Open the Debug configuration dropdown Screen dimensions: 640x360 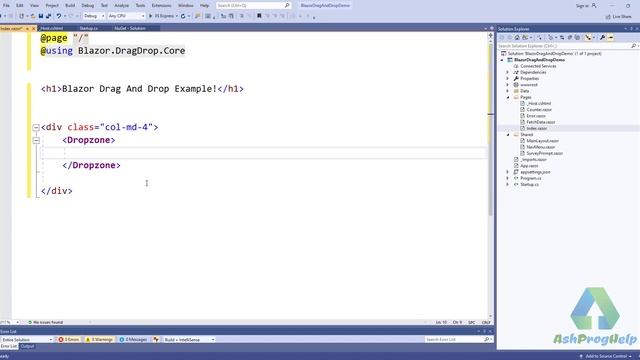(x=94, y=16)
